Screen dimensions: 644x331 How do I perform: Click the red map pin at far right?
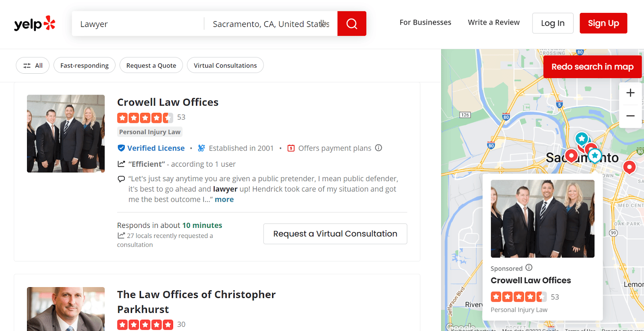[630, 167]
